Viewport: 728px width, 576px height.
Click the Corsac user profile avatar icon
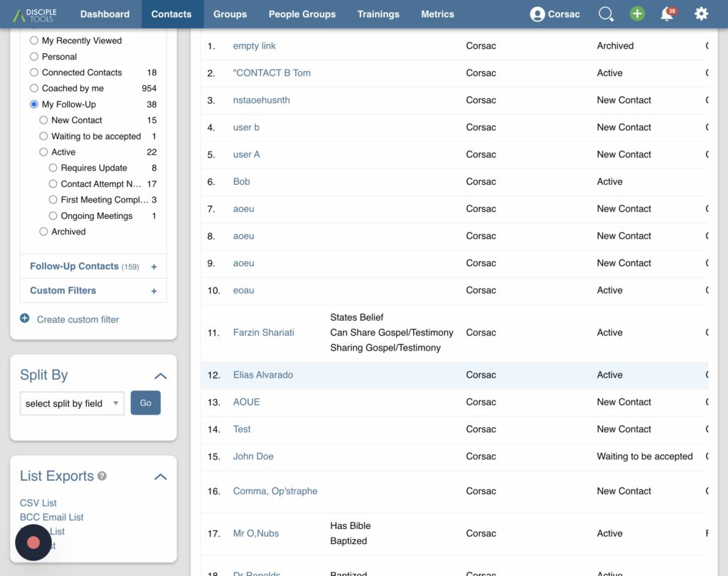(x=537, y=14)
